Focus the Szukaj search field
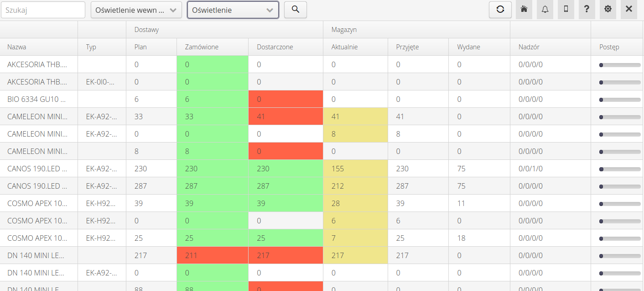The width and height of the screenshot is (644, 291). point(43,10)
